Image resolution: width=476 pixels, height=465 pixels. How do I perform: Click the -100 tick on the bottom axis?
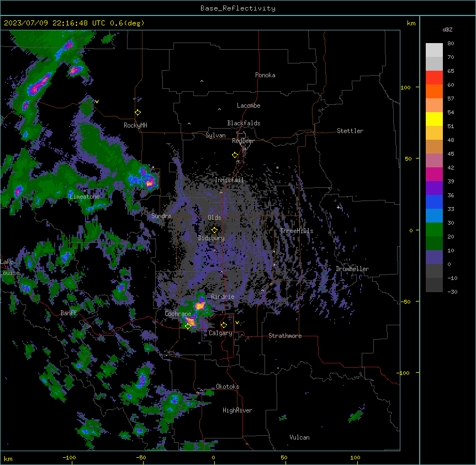[70, 457]
